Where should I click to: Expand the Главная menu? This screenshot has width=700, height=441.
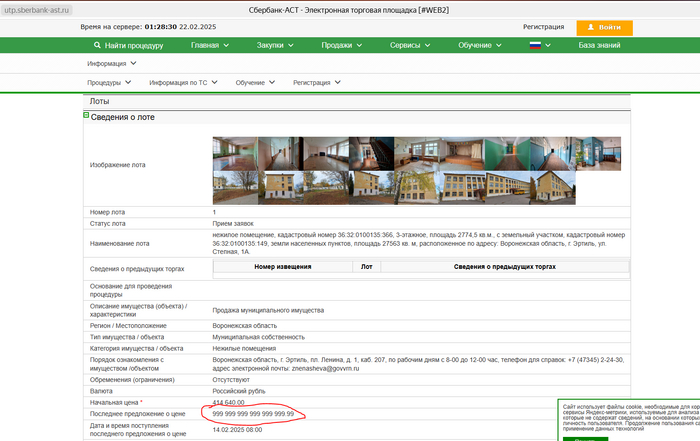coord(210,45)
